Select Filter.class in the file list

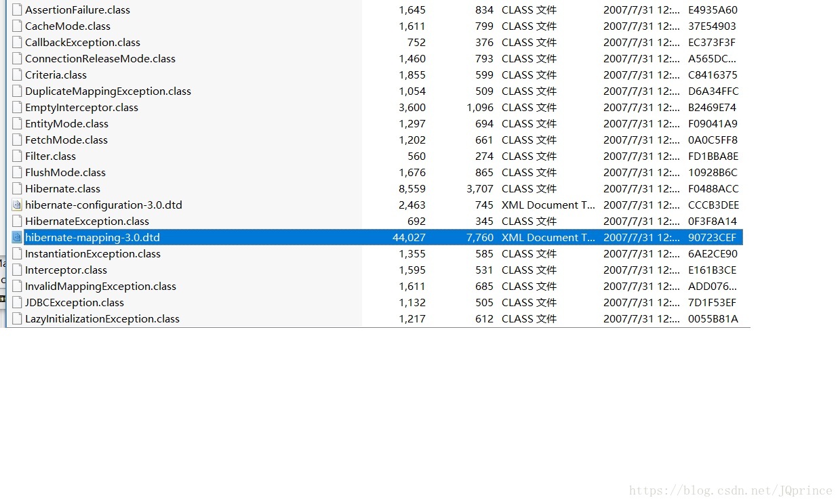(x=52, y=156)
